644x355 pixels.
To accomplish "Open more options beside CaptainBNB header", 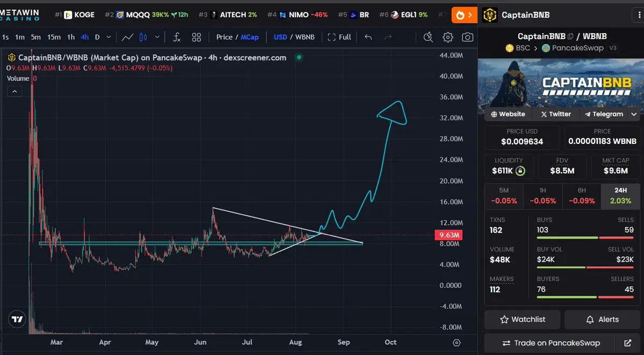I will (x=638, y=15).
